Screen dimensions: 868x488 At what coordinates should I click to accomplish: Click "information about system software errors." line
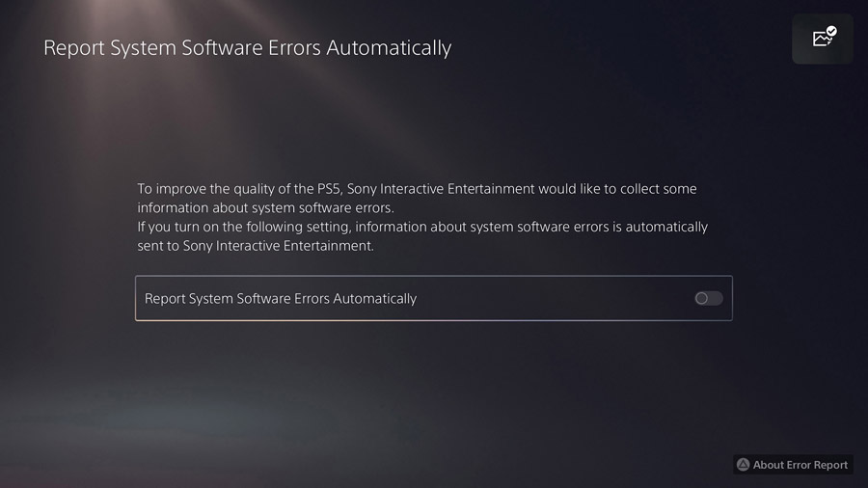(266, 207)
